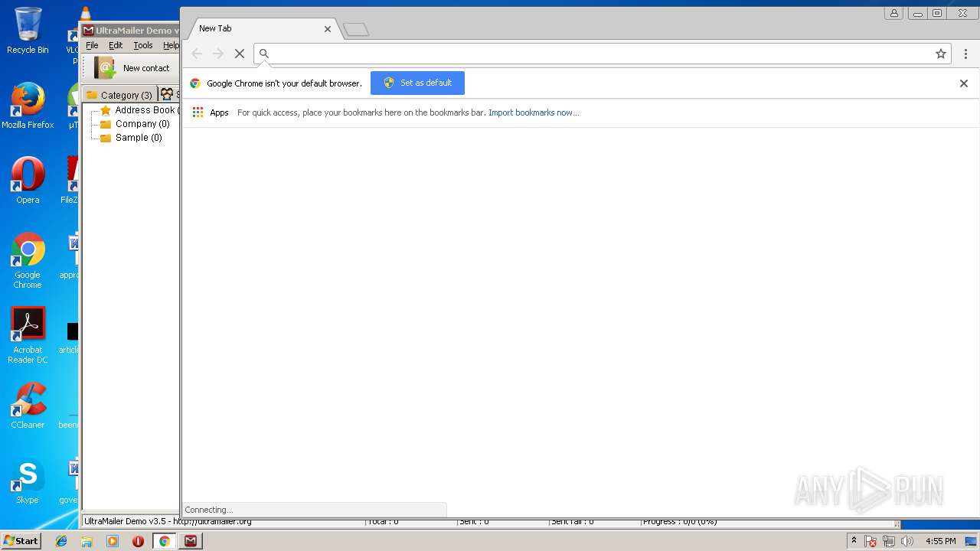The height and width of the screenshot is (551, 980).
Task: Switch to the Category (3) tab
Action: (x=119, y=95)
